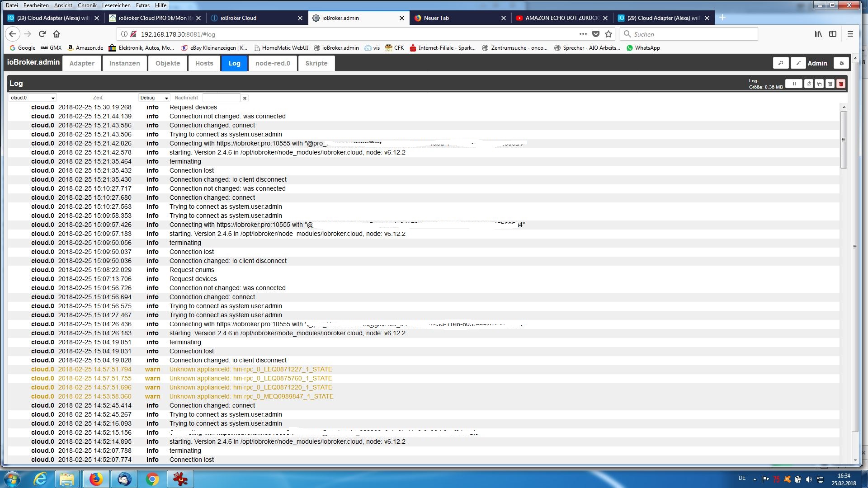868x488 pixels.
Task: Clear the Nachricht filter field
Action: [245, 98]
